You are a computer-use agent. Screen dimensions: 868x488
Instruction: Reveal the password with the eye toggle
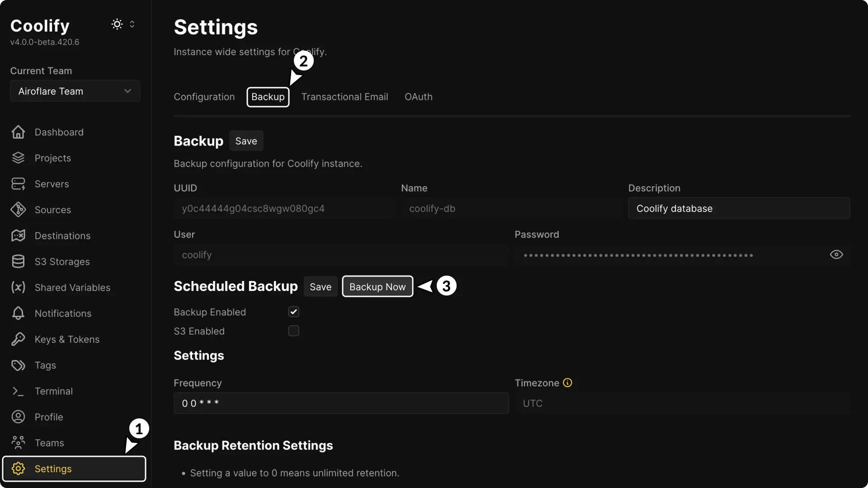point(836,255)
